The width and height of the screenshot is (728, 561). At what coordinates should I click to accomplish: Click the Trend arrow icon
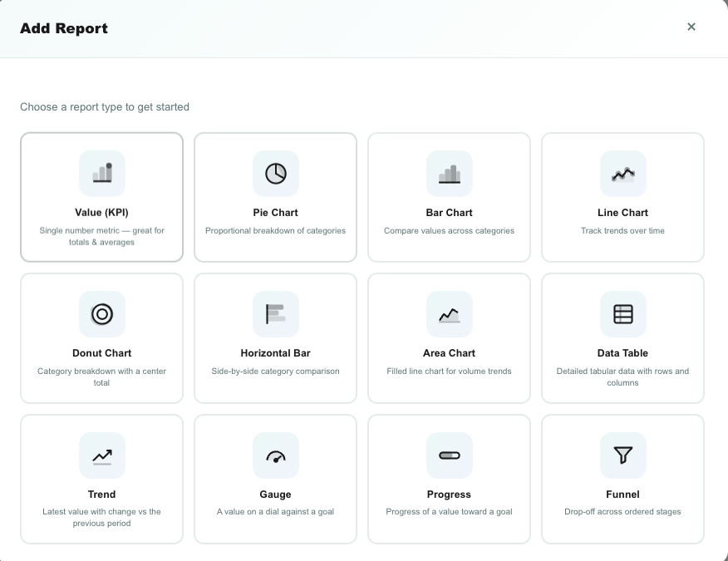(101, 455)
